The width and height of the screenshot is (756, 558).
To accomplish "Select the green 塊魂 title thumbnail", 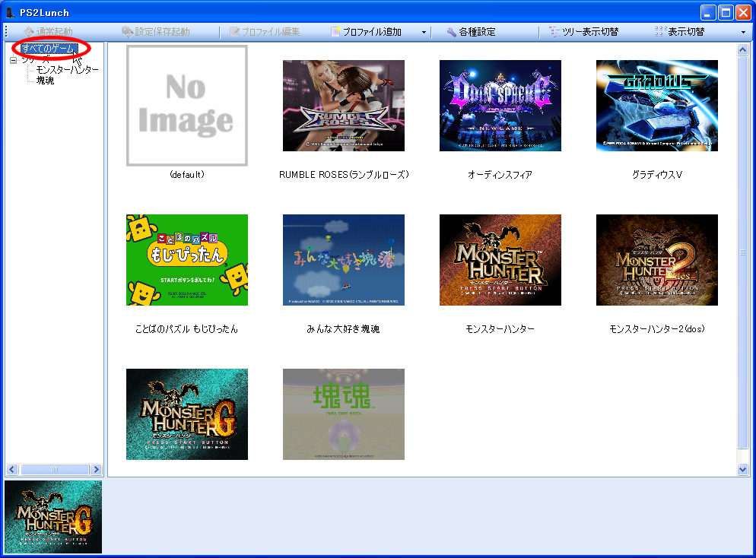I will point(344,414).
